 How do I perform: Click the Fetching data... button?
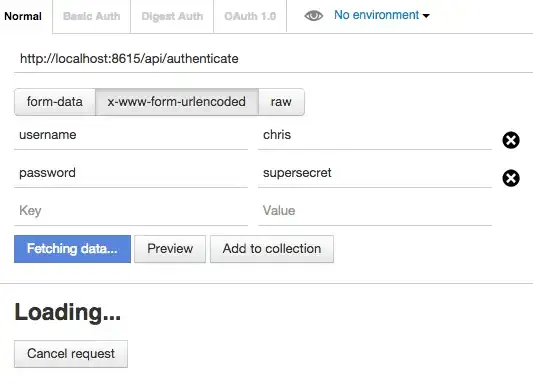click(72, 249)
